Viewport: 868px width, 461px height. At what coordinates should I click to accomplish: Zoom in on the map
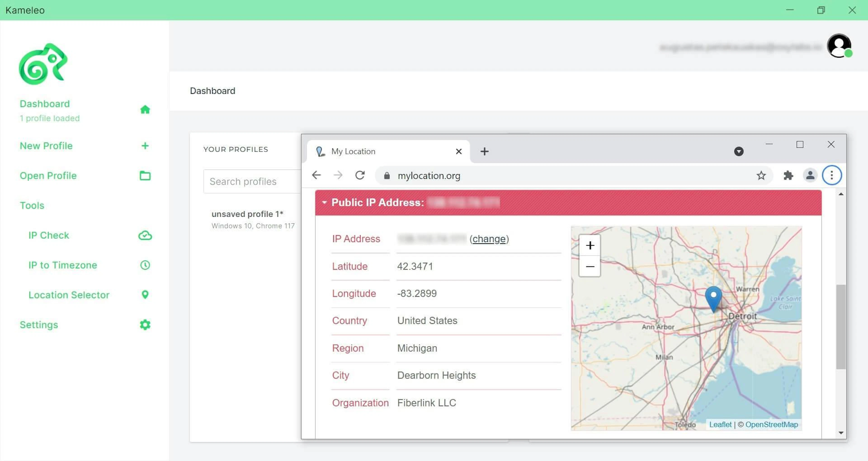pyautogui.click(x=590, y=245)
